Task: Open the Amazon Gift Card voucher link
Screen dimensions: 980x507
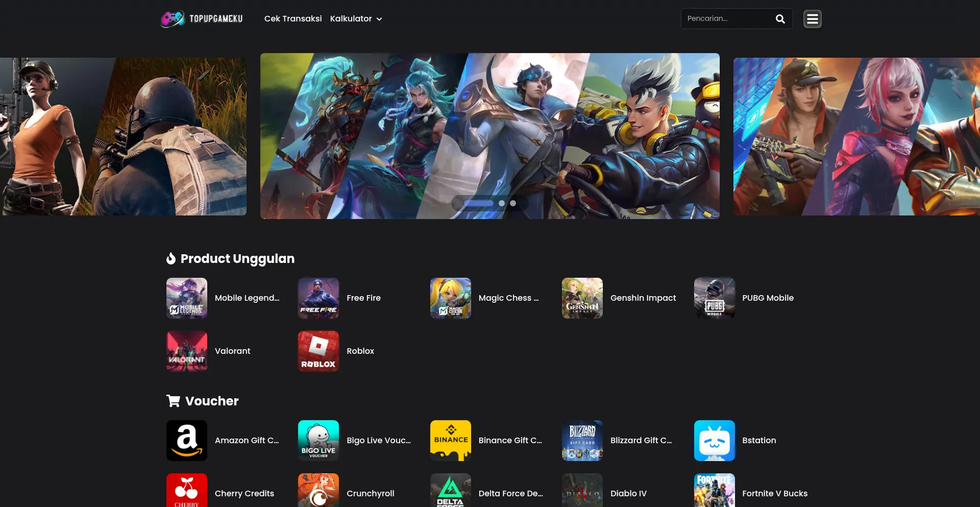Action: (247, 441)
